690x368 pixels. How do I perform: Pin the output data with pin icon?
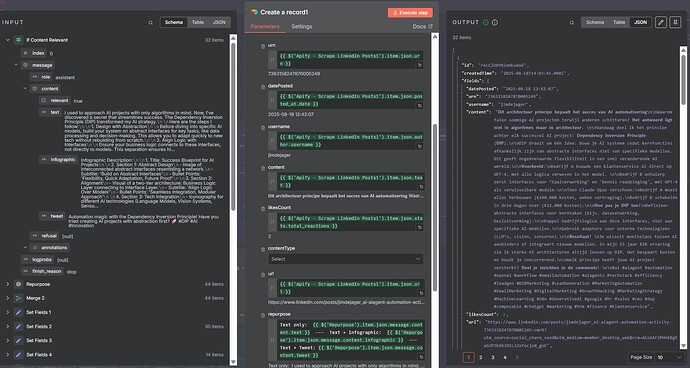[675, 22]
